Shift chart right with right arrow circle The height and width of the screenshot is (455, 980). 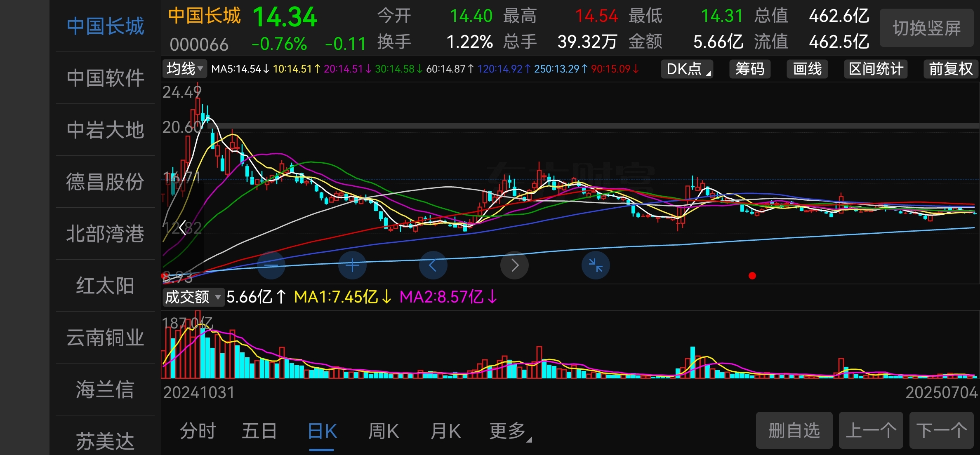click(514, 265)
